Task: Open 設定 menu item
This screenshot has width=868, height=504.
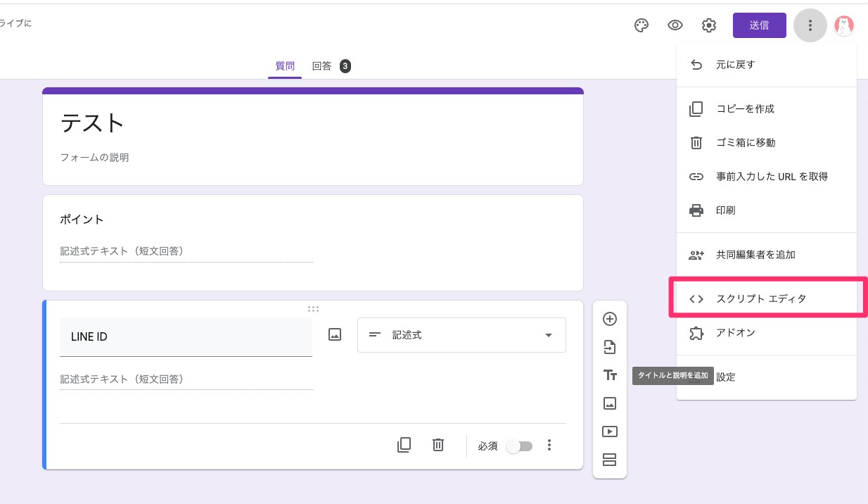Action: (767, 377)
